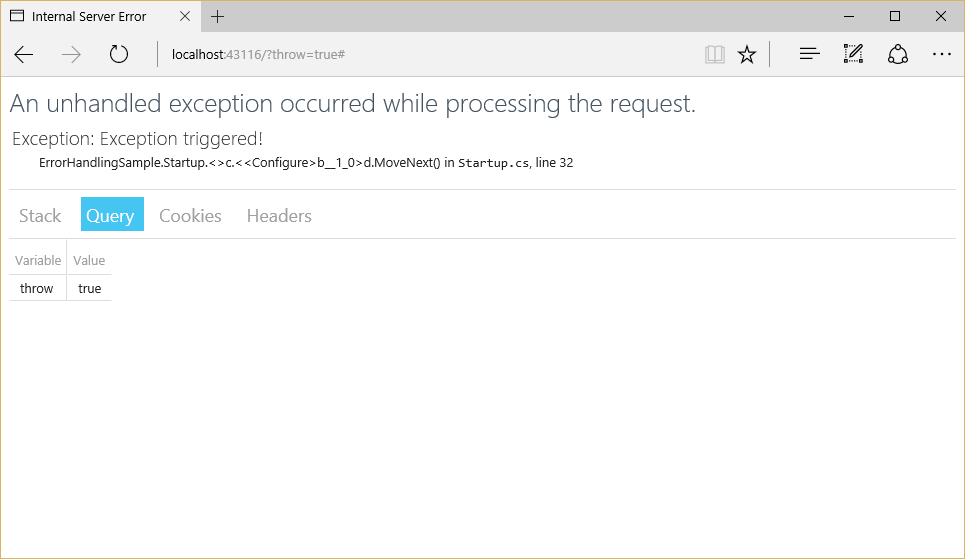
Task: Show the Cookies tab
Action: 190,215
